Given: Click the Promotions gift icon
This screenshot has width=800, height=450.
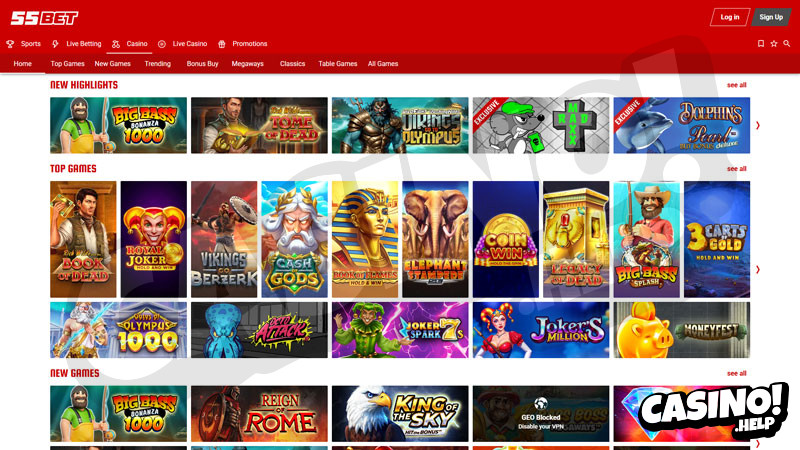Looking at the screenshot, I should click(222, 44).
